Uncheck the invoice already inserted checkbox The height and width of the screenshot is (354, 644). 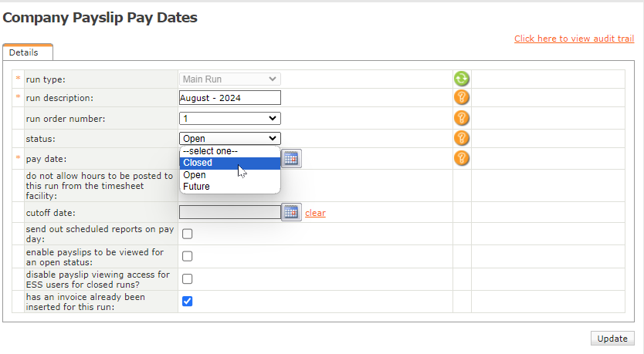coord(187,302)
